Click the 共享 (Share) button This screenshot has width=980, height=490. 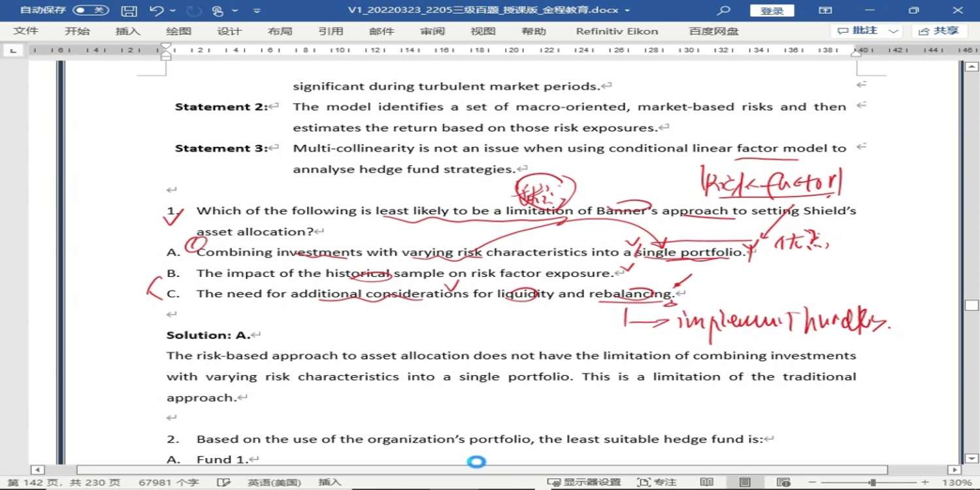coord(939,31)
